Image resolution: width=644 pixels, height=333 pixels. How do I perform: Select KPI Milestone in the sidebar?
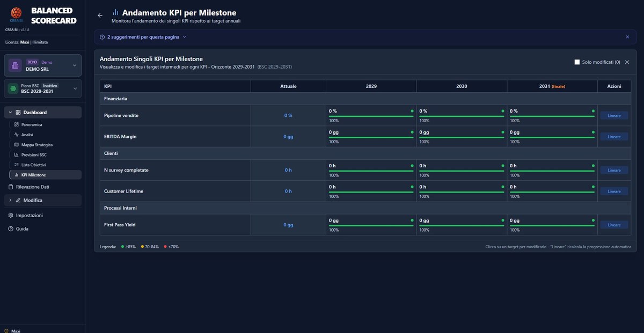33,175
